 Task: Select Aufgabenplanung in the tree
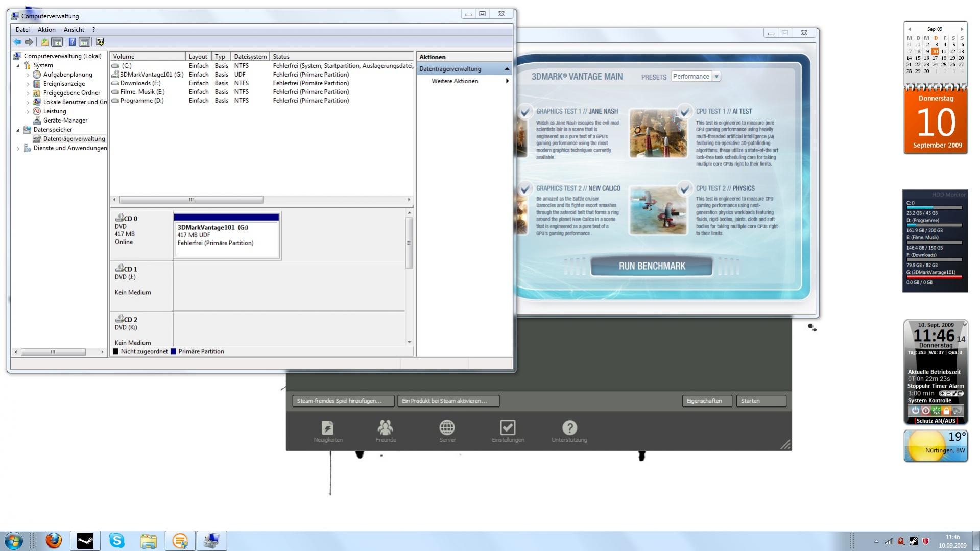(67, 75)
